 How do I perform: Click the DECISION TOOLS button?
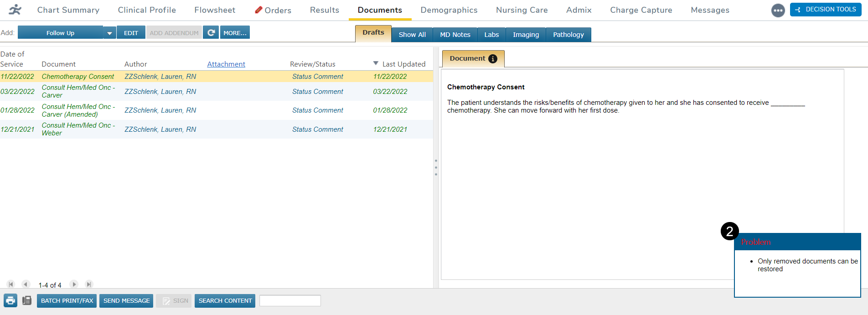coord(826,10)
